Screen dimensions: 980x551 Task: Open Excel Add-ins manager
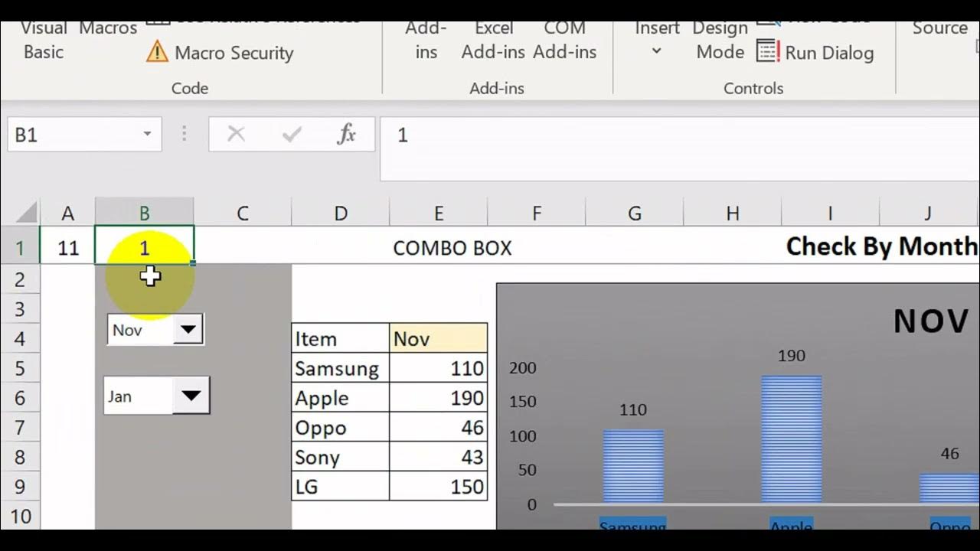494,40
